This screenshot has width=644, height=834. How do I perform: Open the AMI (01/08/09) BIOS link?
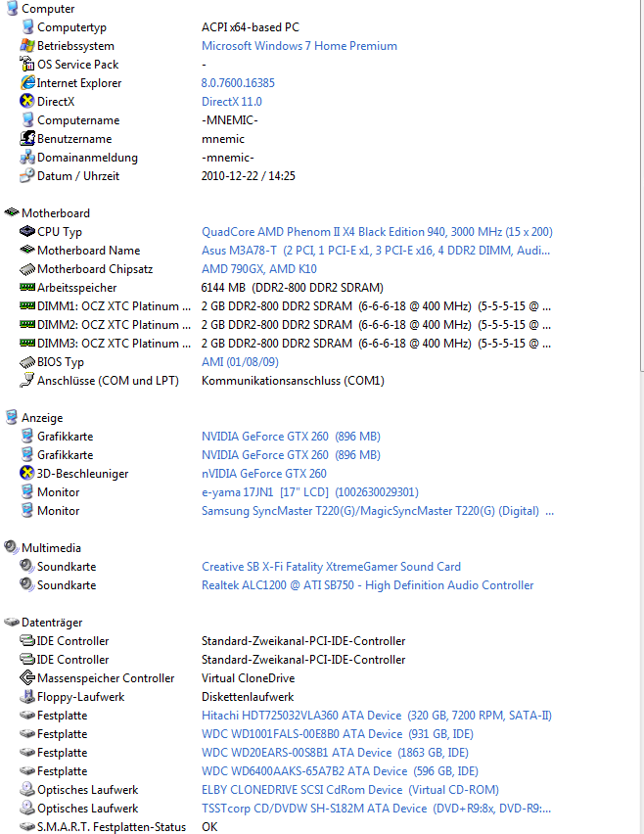[x=240, y=362]
